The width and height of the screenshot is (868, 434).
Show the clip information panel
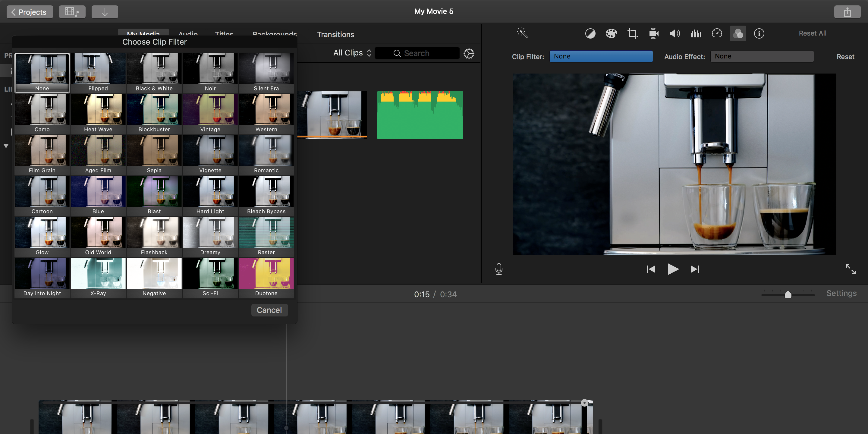pyautogui.click(x=759, y=33)
